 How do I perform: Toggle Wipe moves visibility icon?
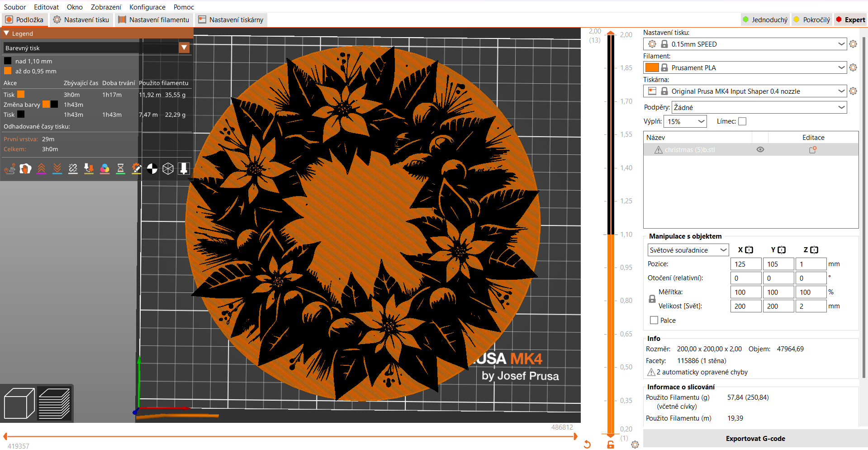pos(25,169)
